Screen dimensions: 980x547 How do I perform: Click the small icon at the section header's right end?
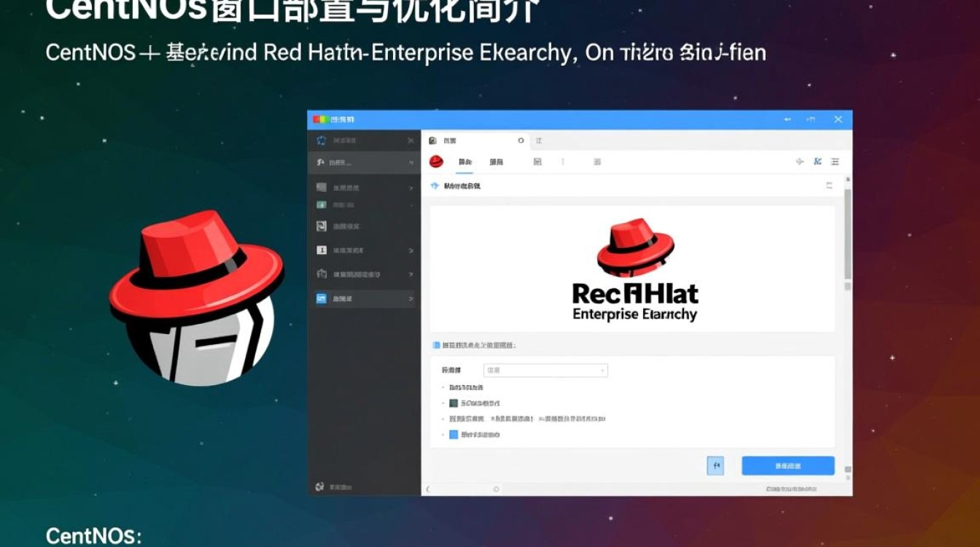[x=829, y=186]
